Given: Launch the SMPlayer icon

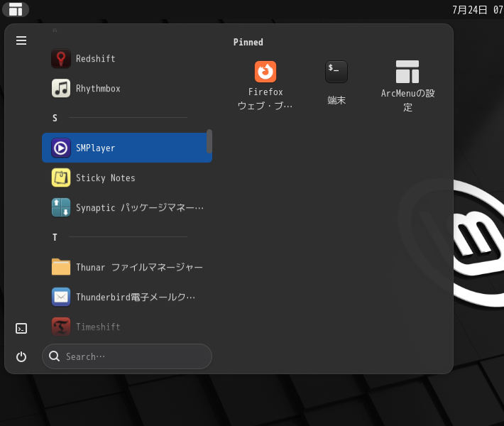Looking at the screenshot, I should (x=61, y=148).
